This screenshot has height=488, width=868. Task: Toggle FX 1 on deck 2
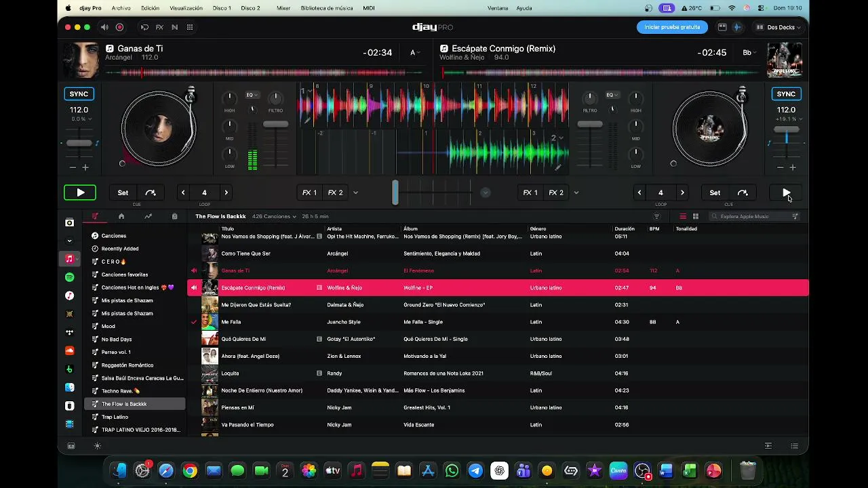click(x=530, y=192)
